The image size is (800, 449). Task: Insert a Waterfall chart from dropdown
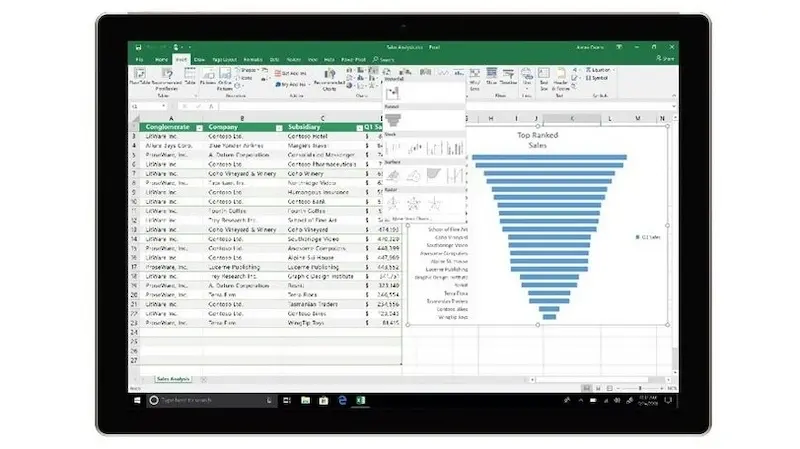392,93
